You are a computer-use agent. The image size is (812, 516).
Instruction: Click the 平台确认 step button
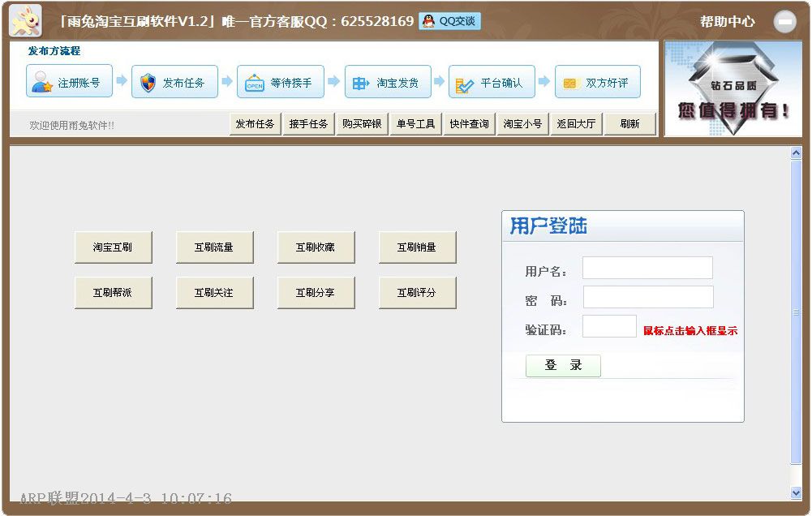tap(492, 82)
